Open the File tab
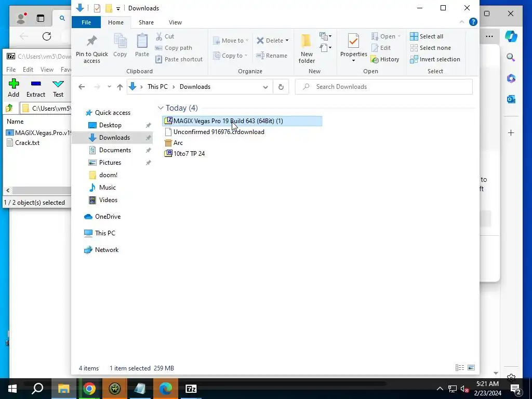Viewport: 532px width, 399px height. [86, 22]
